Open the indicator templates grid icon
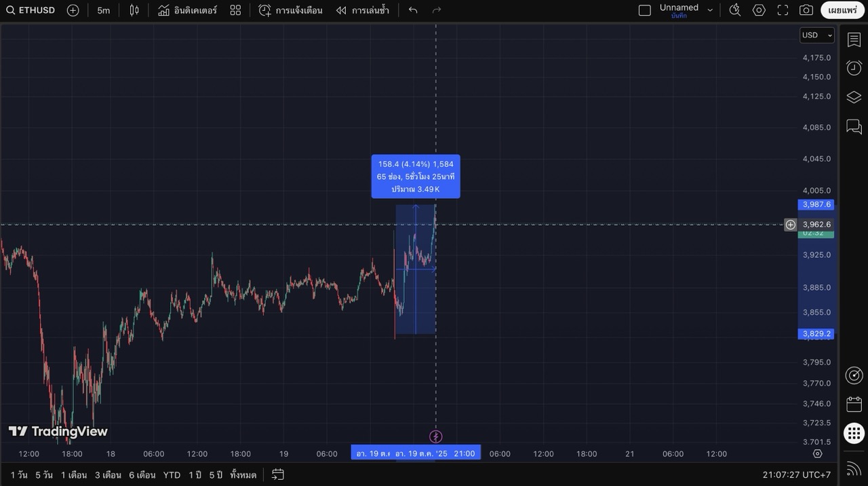The width and height of the screenshot is (868, 486). click(x=235, y=10)
